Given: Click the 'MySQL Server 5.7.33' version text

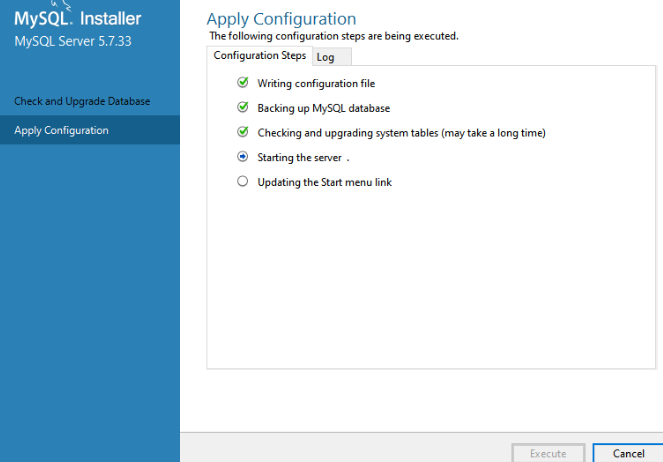Looking at the screenshot, I should click(73, 41).
